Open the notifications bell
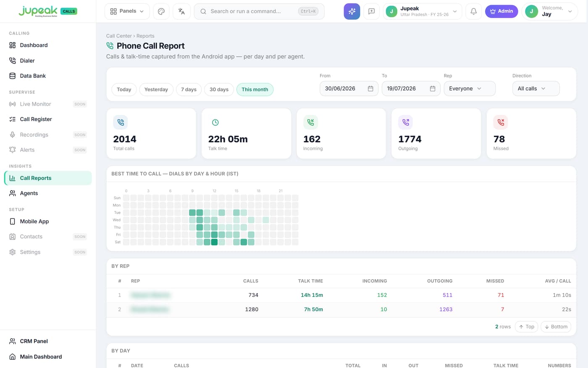The width and height of the screenshot is (588, 368). pos(473,11)
